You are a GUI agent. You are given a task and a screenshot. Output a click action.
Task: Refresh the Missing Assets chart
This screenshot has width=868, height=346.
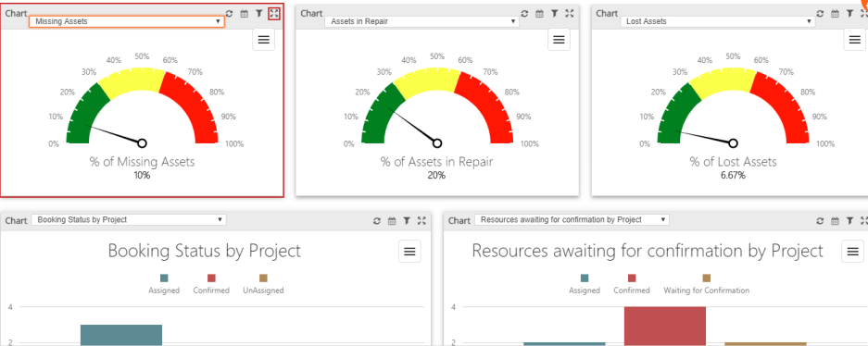(x=230, y=14)
